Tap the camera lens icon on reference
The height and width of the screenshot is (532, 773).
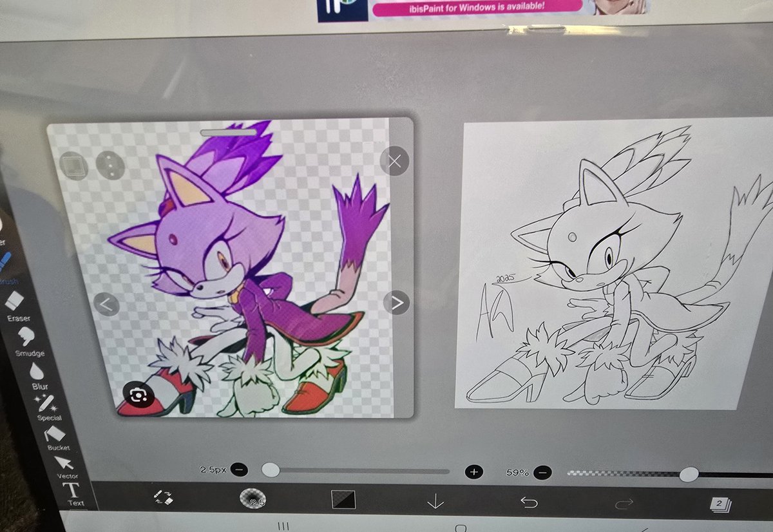138,395
